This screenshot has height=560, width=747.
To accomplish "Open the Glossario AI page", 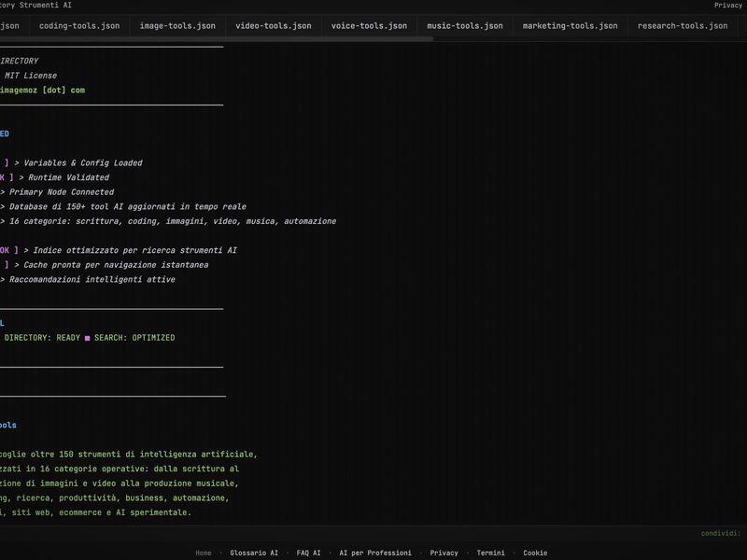I will pyautogui.click(x=252, y=553).
